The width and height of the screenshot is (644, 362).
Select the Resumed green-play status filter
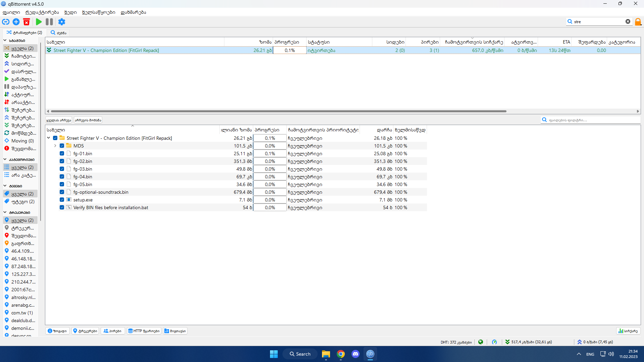tap(20, 79)
